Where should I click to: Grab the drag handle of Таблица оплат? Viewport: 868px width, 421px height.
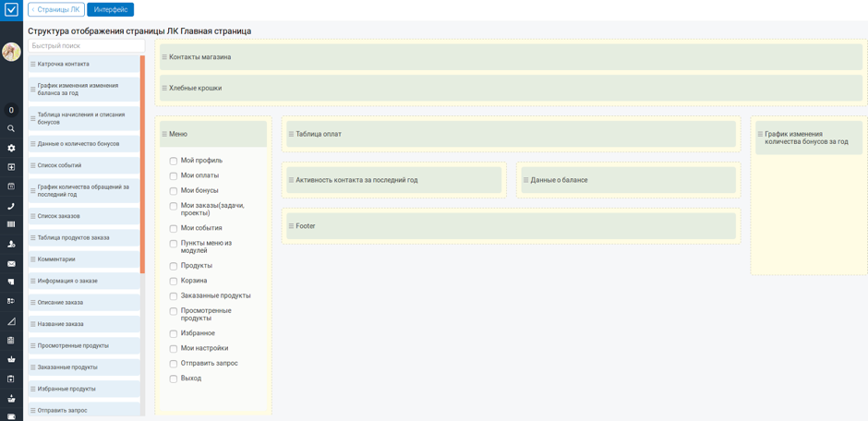(291, 133)
